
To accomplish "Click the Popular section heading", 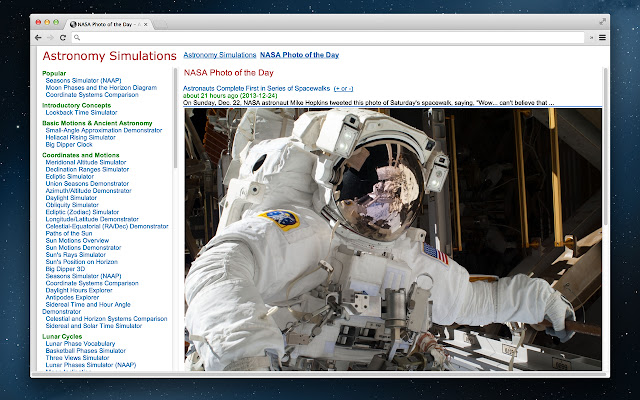I will coord(54,73).
